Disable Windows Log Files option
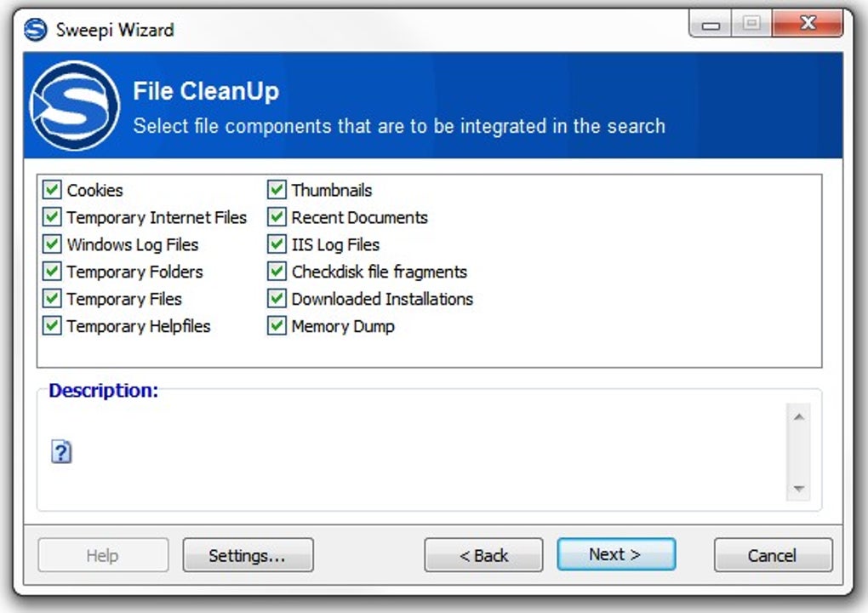The image size is (868, 613). point(52,243)
